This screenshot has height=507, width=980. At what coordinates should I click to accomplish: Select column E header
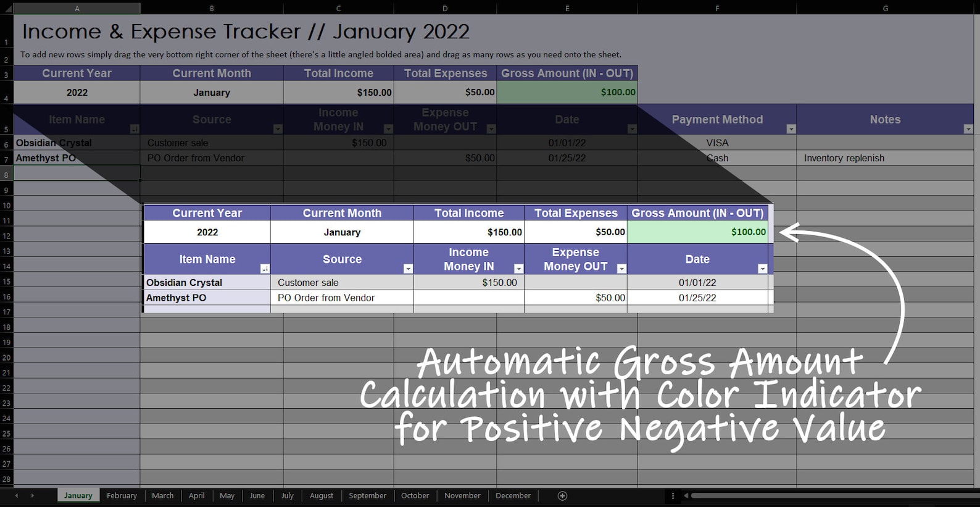(x=567, y=9)
